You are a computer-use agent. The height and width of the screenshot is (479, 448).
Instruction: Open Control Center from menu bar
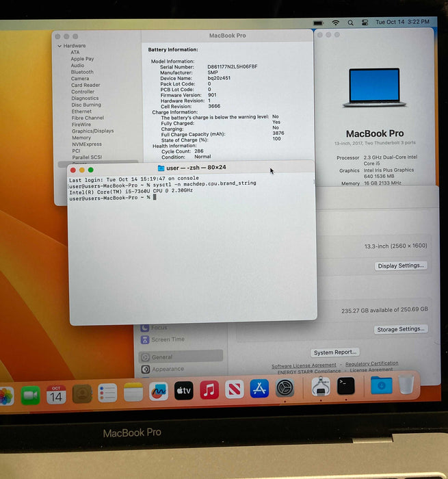[365, 23]
